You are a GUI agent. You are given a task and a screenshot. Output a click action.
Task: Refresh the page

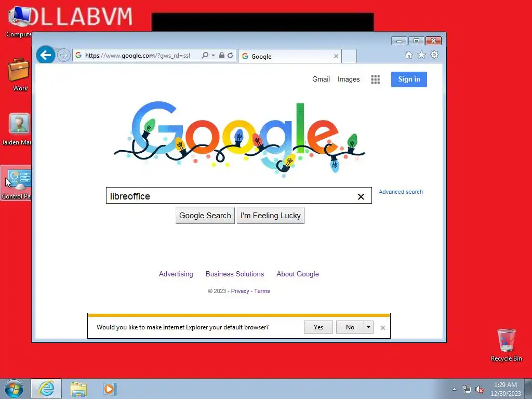[230, 55]
